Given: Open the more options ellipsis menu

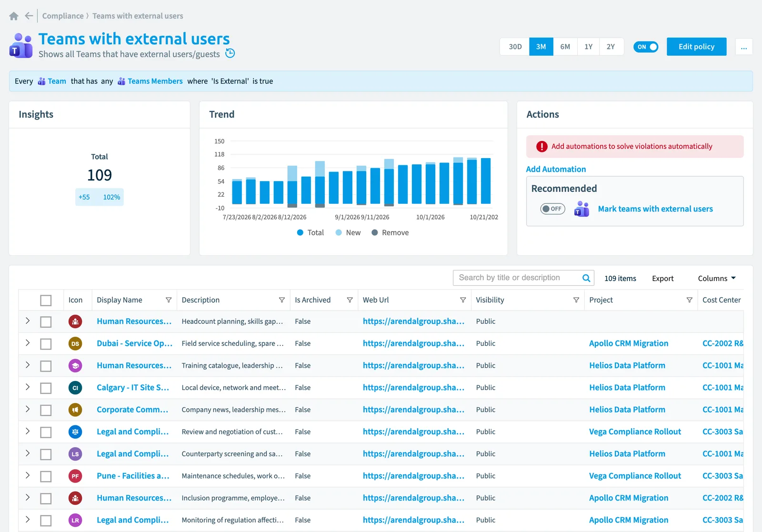Looking at the screenshot, I should pos(744,47).
